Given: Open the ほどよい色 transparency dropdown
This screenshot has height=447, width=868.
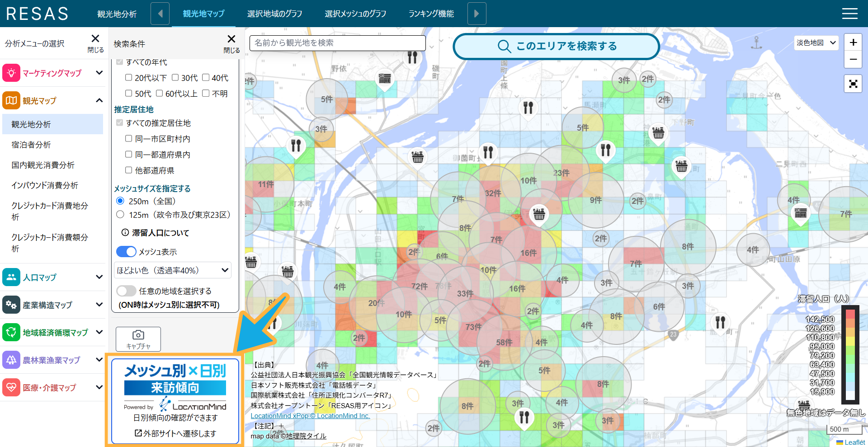Looking at the screenshot, I should [172, 270].
